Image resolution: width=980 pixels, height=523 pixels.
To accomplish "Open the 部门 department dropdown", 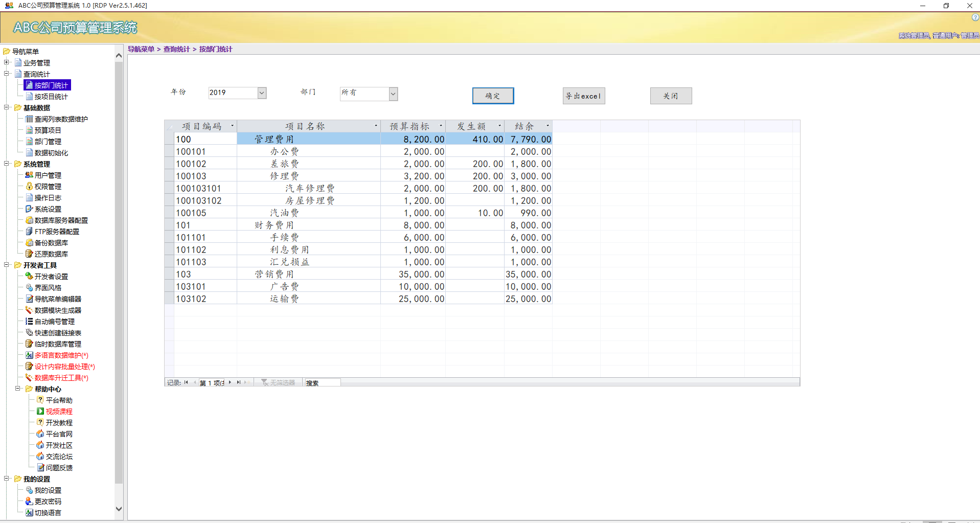I will (x=393, y=94).
